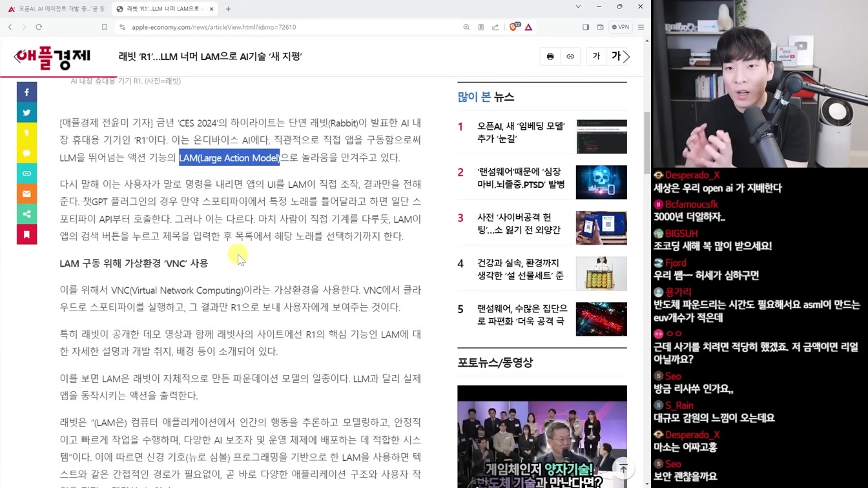Click phone thumbnail for cyberattack news
The width and height of the screenshot is (868, 488).
601,228
